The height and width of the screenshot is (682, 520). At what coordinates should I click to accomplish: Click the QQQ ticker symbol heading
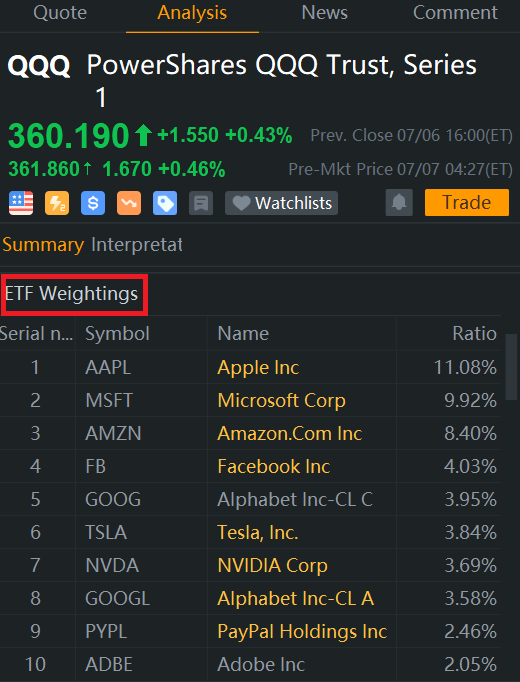click(39, 66)
